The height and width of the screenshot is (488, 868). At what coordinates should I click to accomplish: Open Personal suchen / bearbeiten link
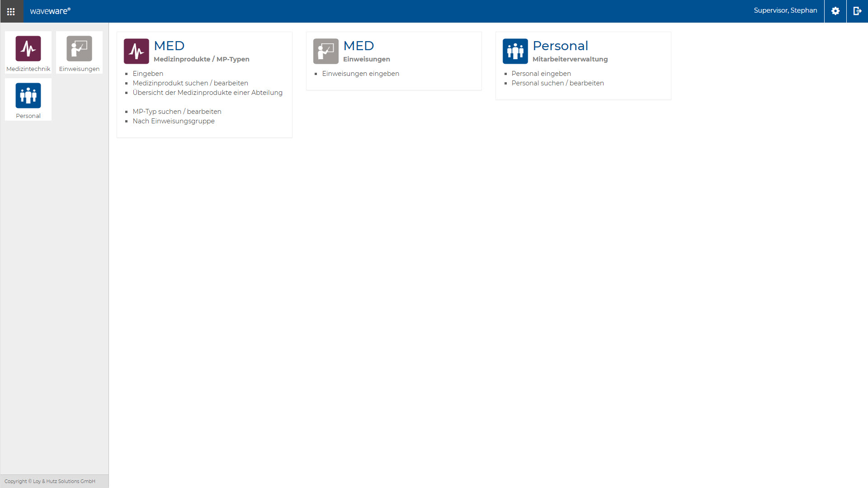(x=557, y=83)
